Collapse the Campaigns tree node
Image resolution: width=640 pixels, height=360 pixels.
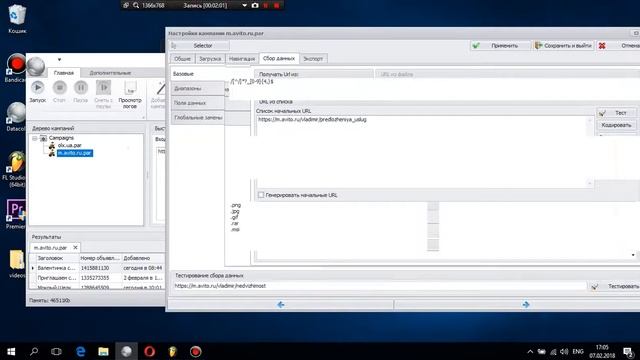tap(35, 138)
